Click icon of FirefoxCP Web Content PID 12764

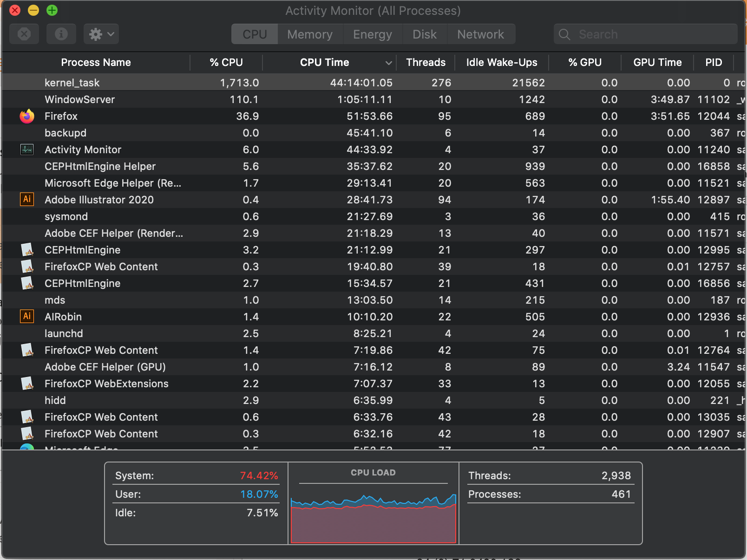click(27, 350)
